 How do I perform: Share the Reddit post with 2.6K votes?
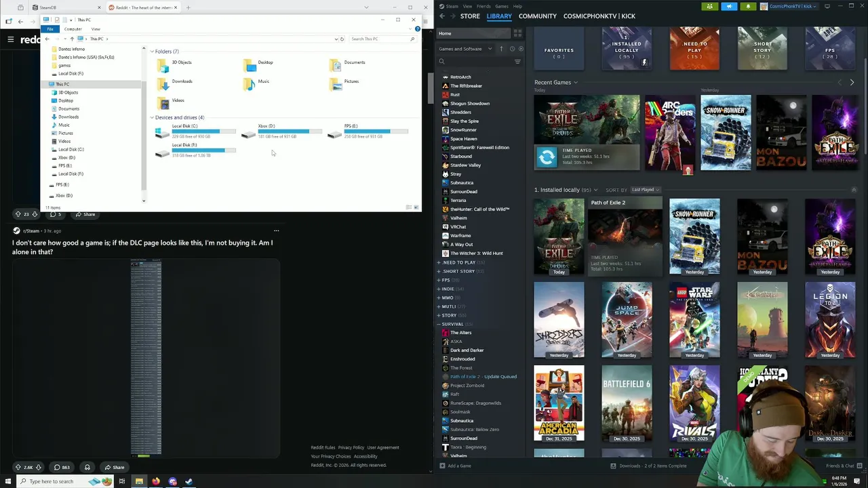pyautogui.click(x=115, y=467)
